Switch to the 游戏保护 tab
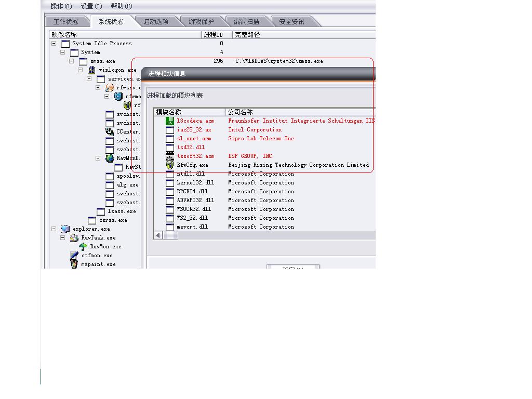 201,22
